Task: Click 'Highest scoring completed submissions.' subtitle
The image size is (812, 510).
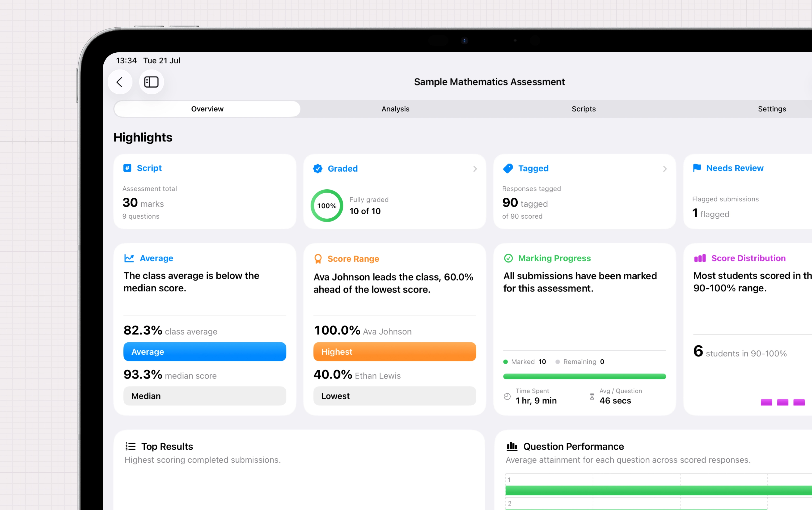Action: pos(203,460)
